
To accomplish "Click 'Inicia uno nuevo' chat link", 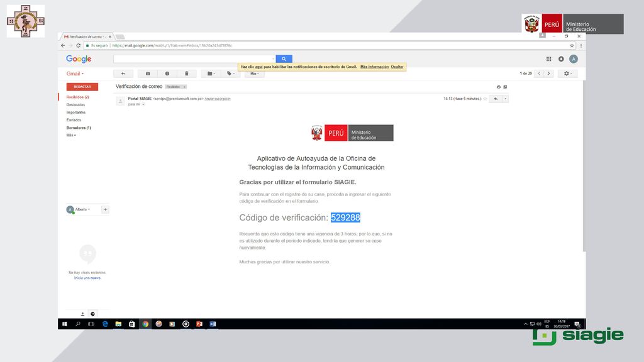I will tap(87, 278).
